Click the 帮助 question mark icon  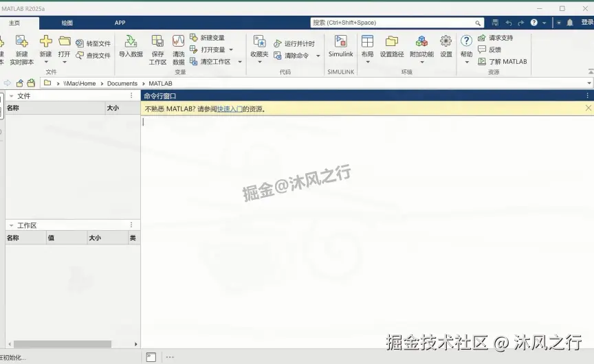(x=466, y=41)
